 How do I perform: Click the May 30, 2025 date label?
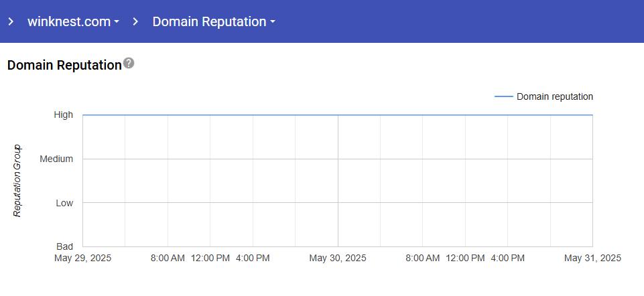coord(338,258)
